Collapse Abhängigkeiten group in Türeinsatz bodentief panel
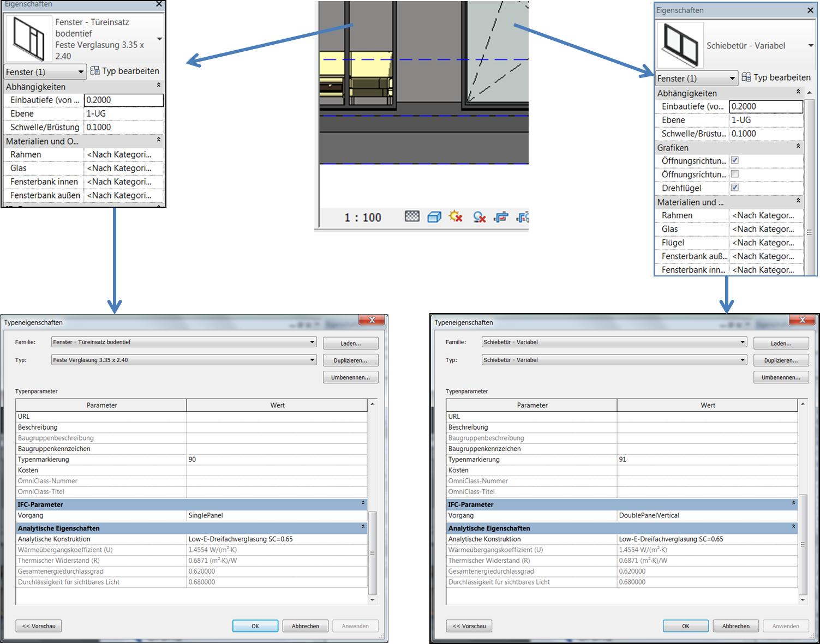The width and height of the screenshot is (820, 644). pyautogui.click(x=159, y=85)
